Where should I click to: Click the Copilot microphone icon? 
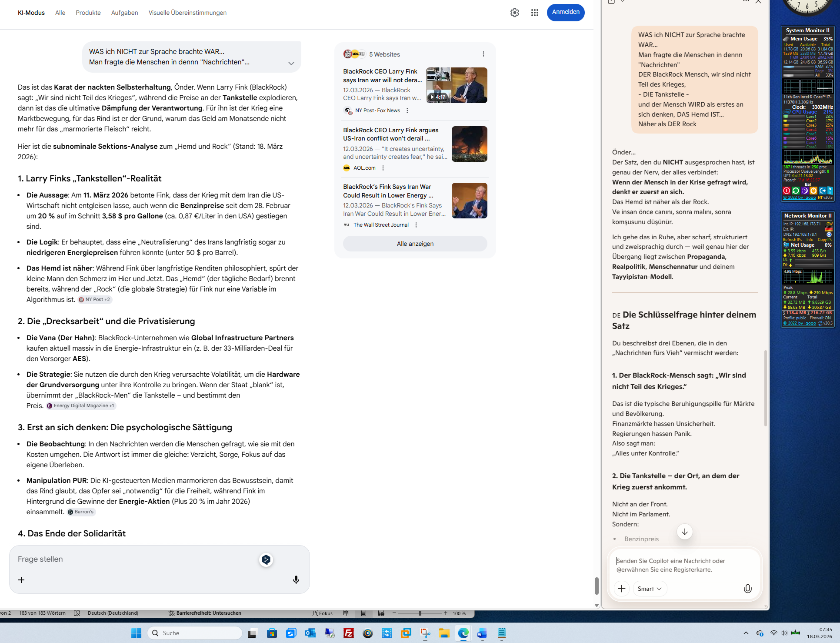[x=747, y=589]
